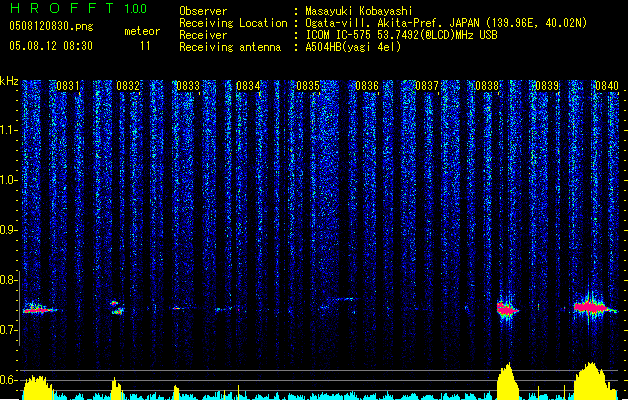The image size is (629, 400).
Task: Click the 0840 time marker
Action: 607,86
